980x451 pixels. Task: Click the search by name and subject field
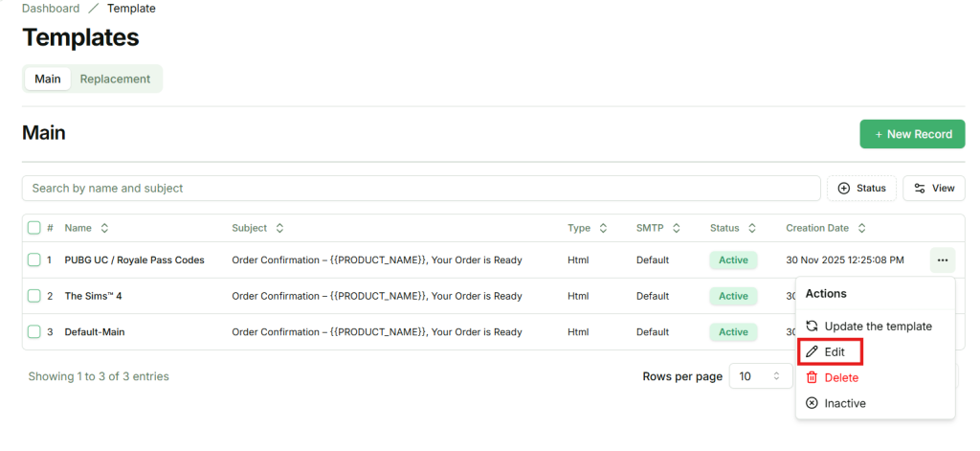pyautogui.click(x=421, y=188)
